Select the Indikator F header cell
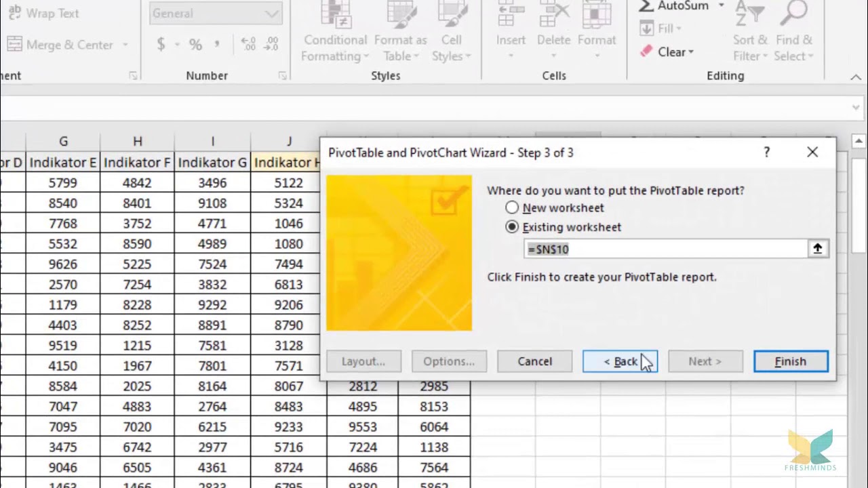The image size is (868, 488). pyautogui.click(x=138, y=162)
